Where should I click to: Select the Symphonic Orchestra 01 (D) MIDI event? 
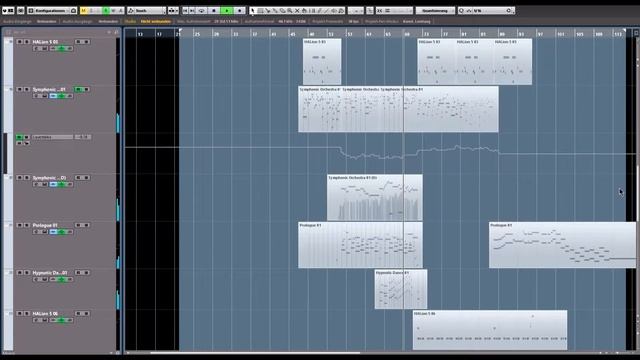[375, 198]
